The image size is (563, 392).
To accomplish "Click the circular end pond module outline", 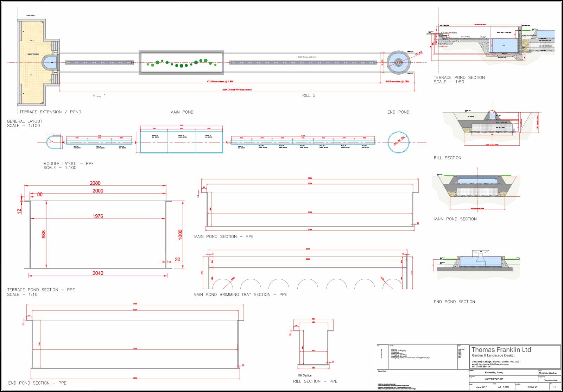I will [x=398, y=143].
